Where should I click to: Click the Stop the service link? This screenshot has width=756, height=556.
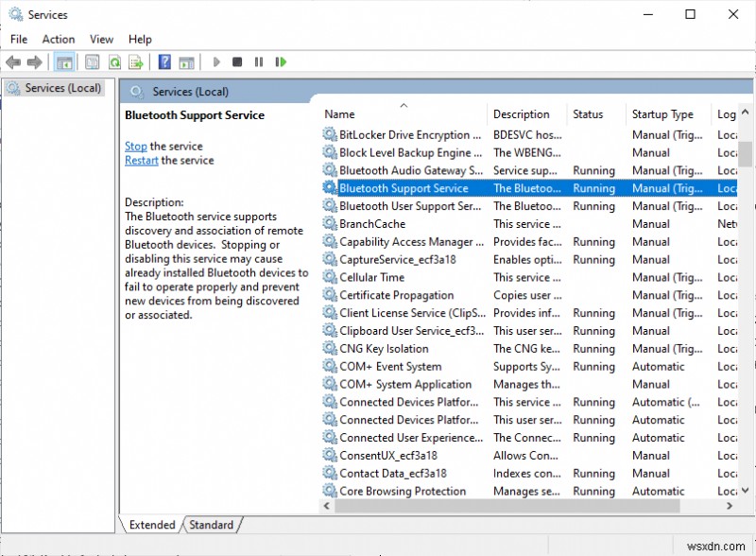point(135,147)
